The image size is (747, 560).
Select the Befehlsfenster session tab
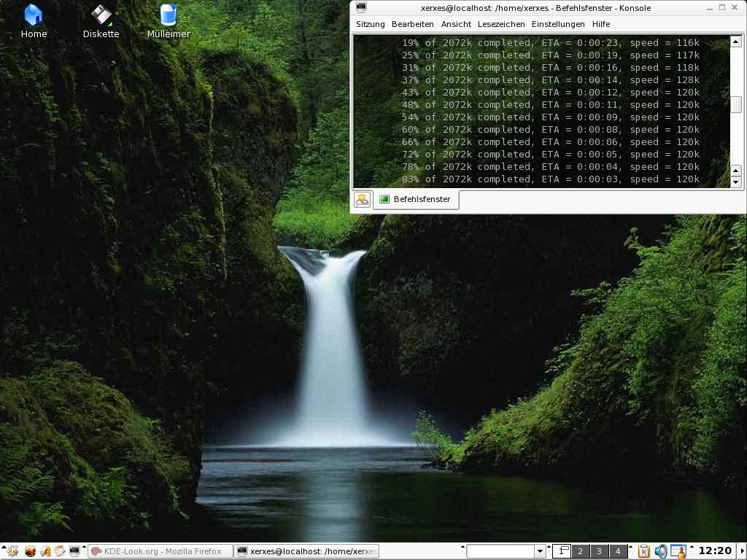(x=416, y=199)
